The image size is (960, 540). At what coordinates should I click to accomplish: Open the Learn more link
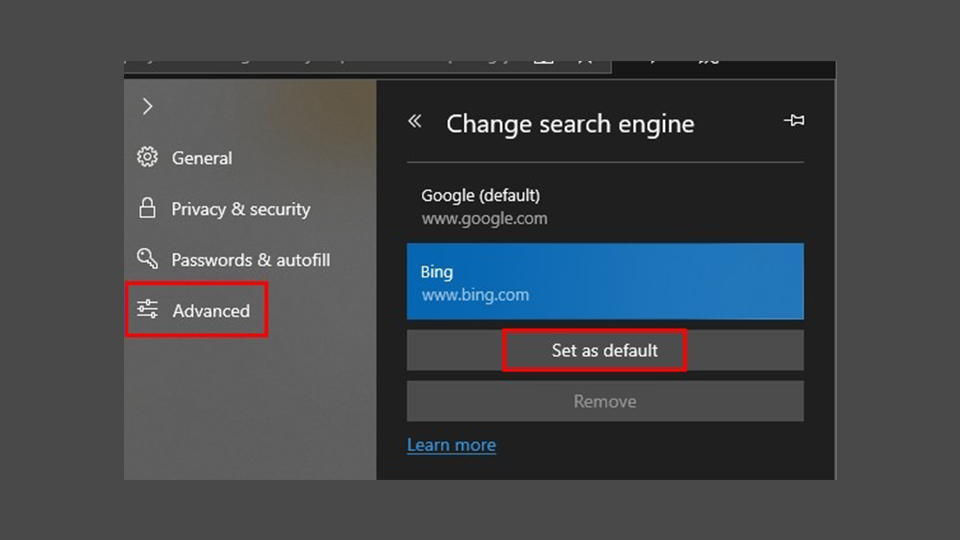[451, 445]
